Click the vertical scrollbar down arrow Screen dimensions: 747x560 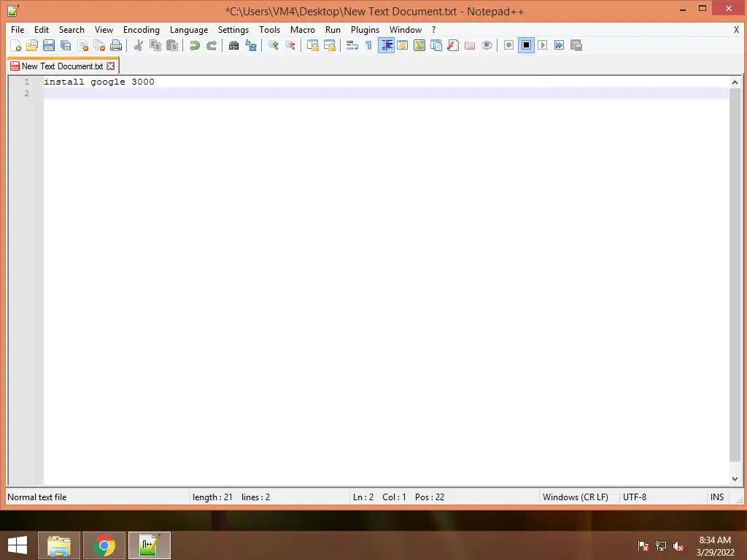point(735,479)
